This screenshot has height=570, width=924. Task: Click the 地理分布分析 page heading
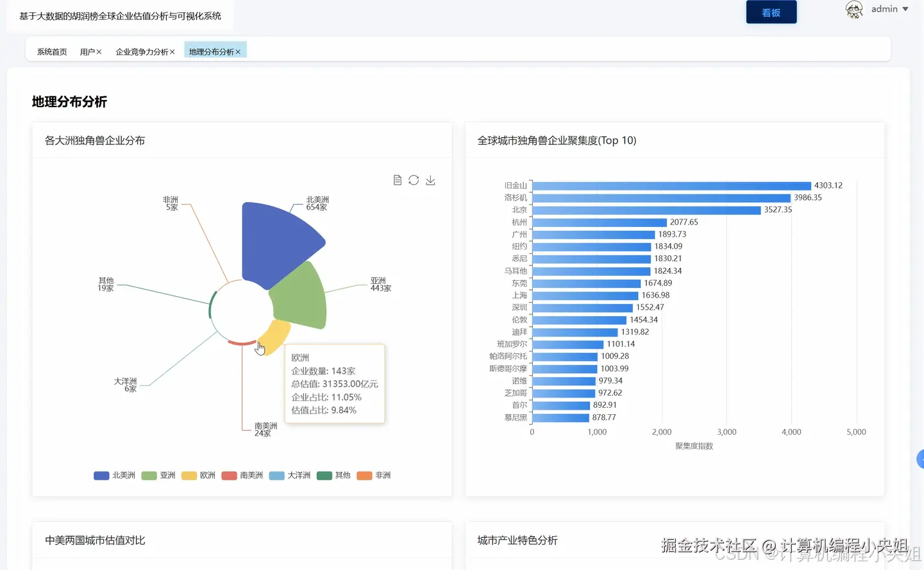pyautogui.click(x=69, y=101)
